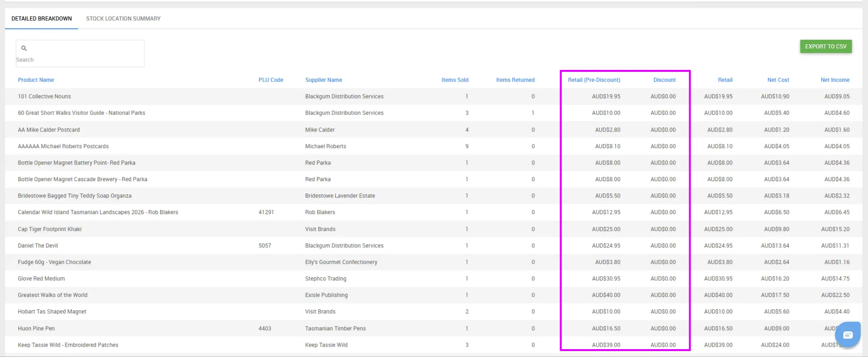Click AA Mike Calder Postcard product
Screen dimensions: 868x357
point(49,130)
